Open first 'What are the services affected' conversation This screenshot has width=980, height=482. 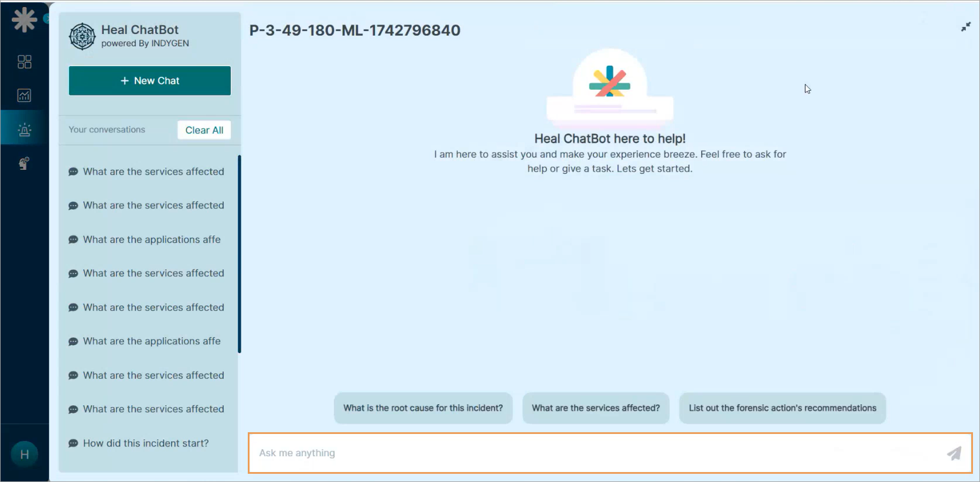pyautogui.click(x=153, y=172)
